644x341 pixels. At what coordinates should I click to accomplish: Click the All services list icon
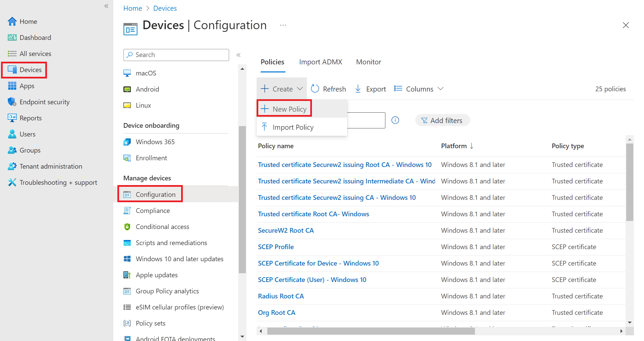pos(12,54)
